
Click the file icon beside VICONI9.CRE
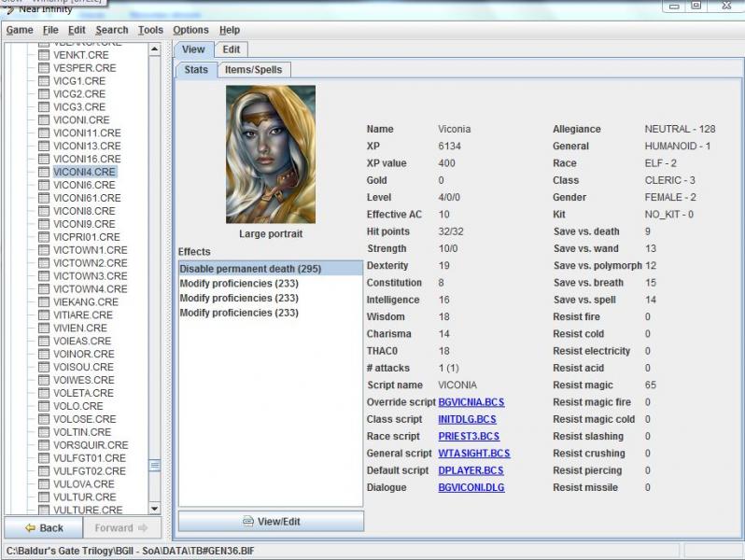point(44,224)
